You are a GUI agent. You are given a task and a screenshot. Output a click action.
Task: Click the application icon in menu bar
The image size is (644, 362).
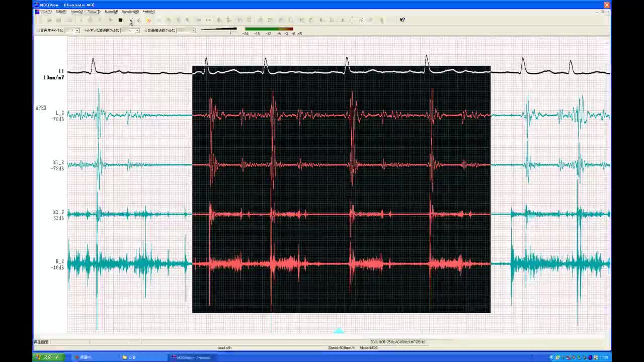pos(37,12)
